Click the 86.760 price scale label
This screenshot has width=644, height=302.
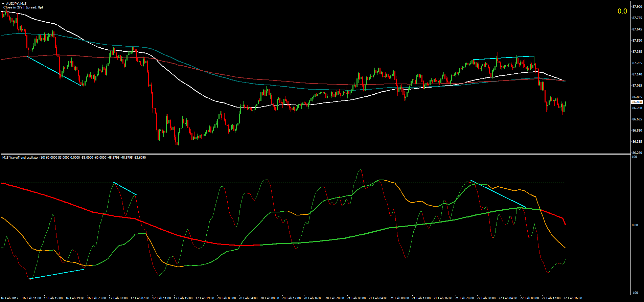tap(637, 108)
